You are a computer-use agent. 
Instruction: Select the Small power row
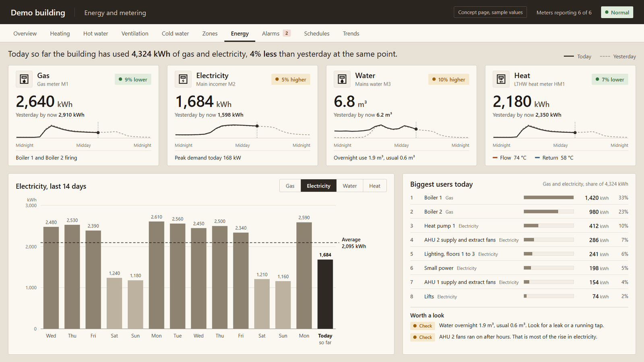pos(519,268)
